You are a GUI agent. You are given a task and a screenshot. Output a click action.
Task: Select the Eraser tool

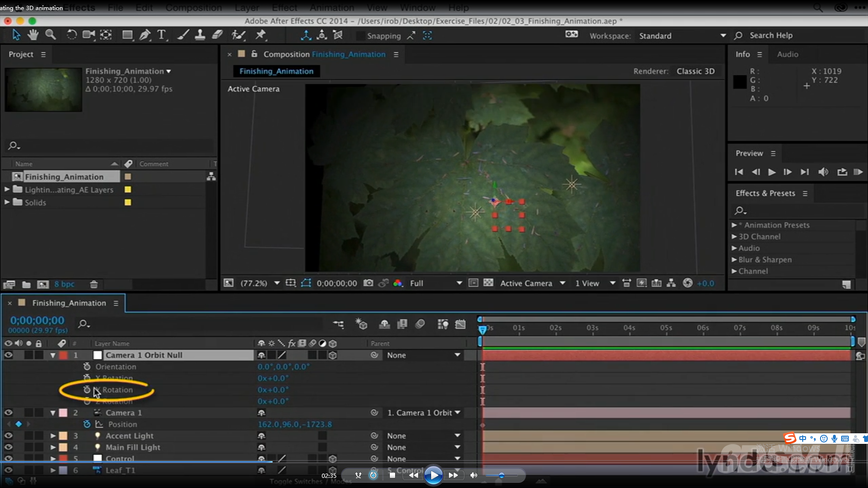pos(217,35)
